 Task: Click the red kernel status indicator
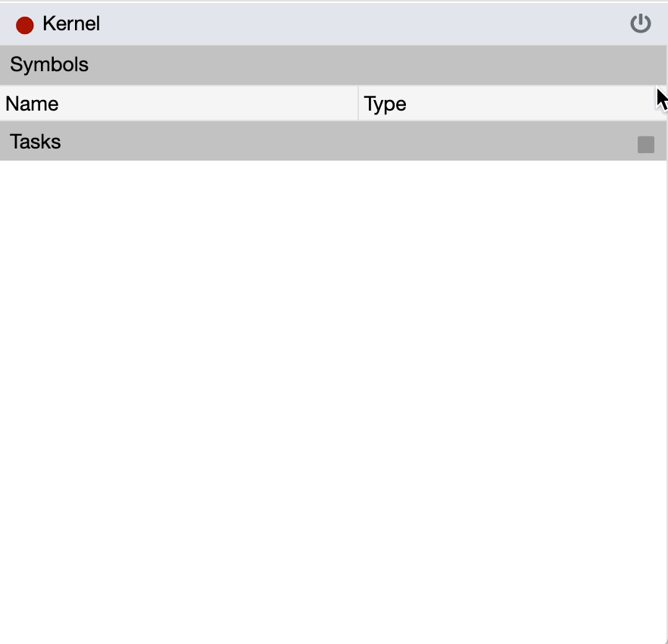(25, 25)
